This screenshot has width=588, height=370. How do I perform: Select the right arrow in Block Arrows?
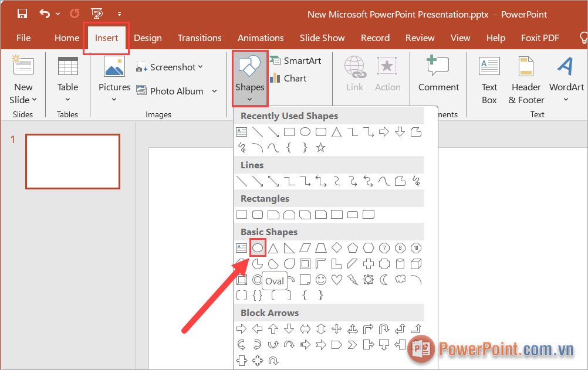coord(241,329)
